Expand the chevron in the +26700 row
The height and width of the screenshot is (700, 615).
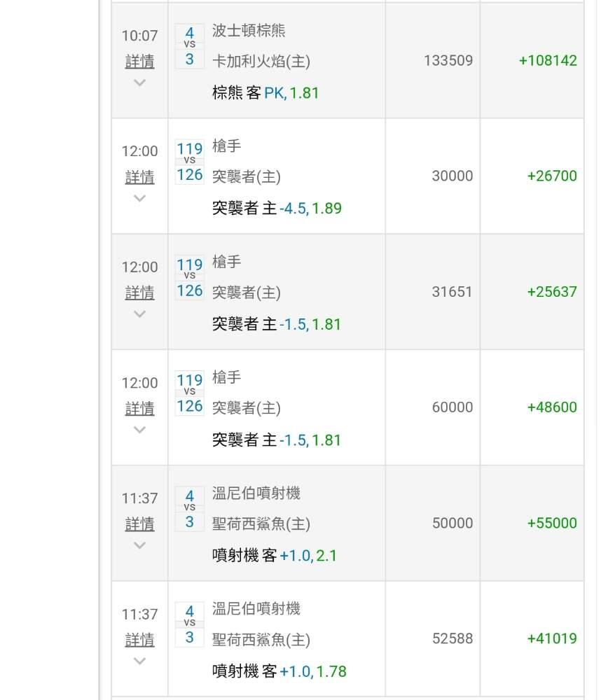139,198
